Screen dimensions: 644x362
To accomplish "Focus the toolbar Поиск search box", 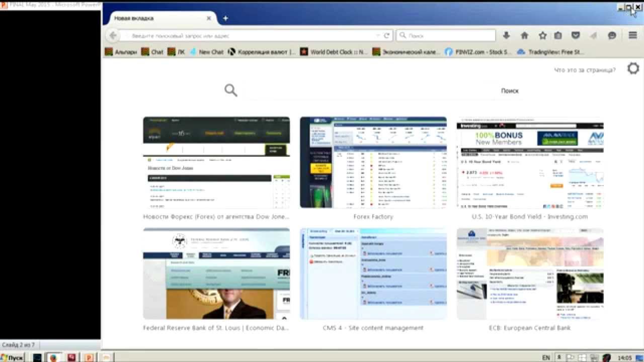I will pos(446,36).
